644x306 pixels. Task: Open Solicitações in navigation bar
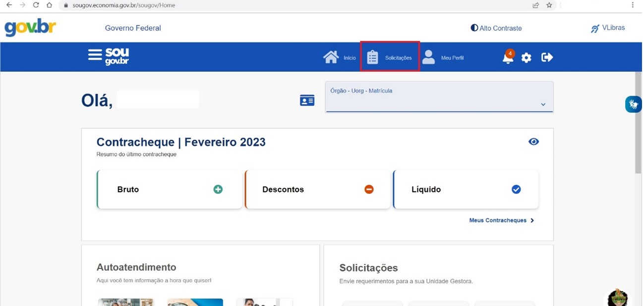click(x=390, y=57)
